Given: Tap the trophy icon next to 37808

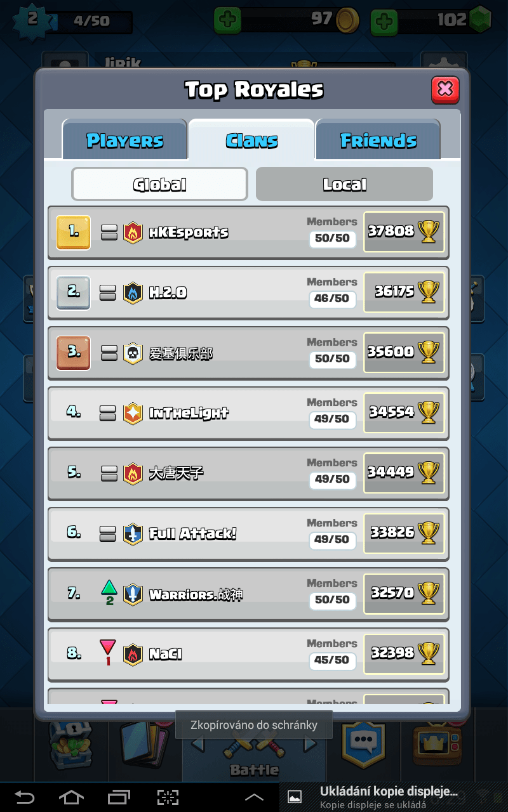Looking at the screenshot, I should [x=429, y=232].
